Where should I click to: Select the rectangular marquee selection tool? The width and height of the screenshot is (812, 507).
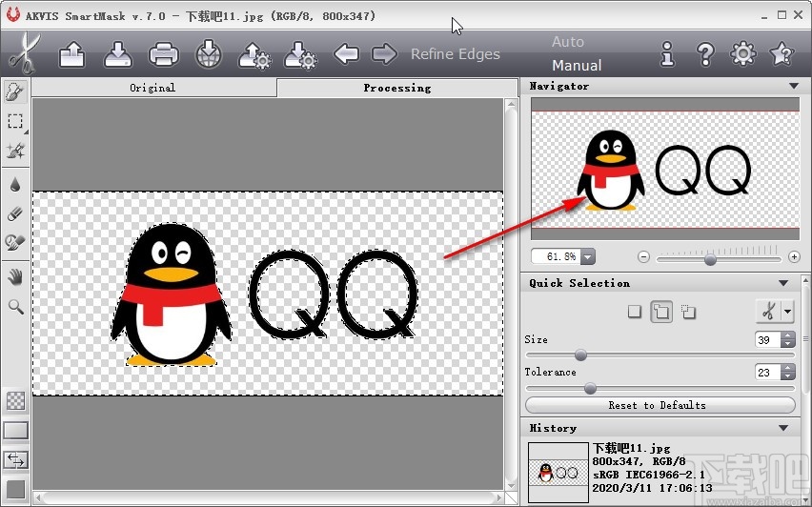(15, 121)
